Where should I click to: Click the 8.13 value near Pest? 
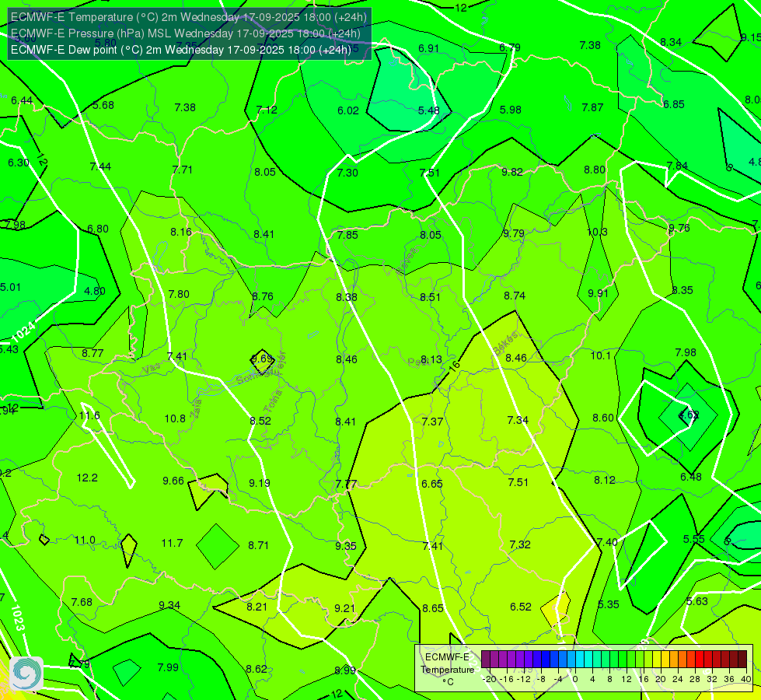tap(431, 359)
